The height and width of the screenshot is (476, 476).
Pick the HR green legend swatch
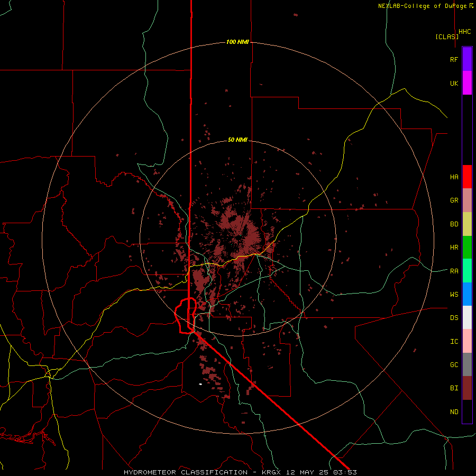point(467,247)
